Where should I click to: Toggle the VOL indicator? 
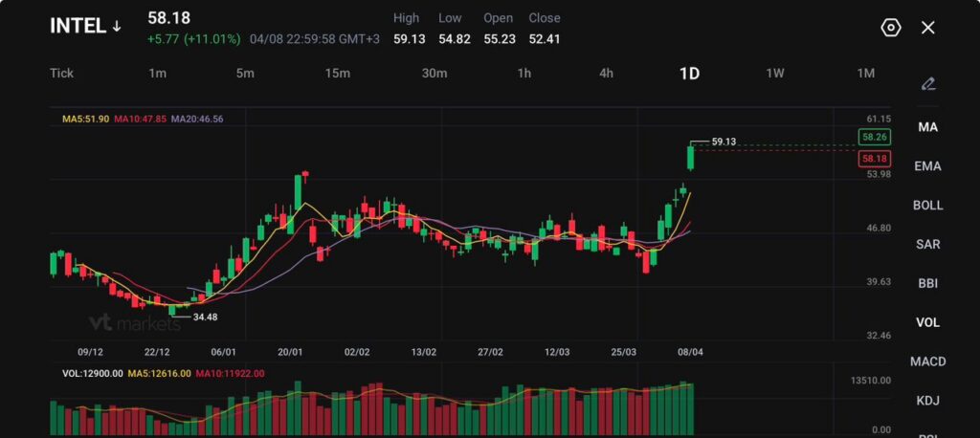[x=927, y=322]
